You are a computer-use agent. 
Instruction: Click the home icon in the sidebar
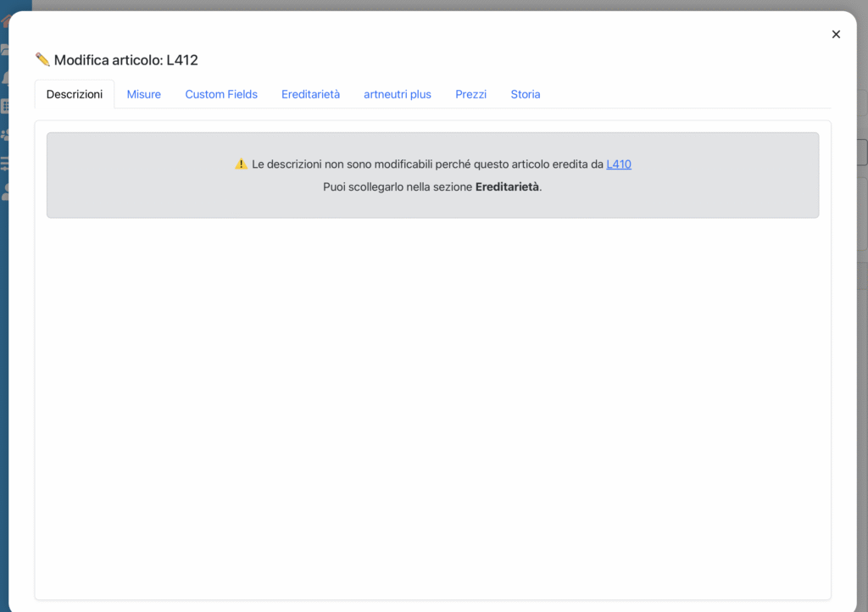pyautogui.click(x=4, y=20)
